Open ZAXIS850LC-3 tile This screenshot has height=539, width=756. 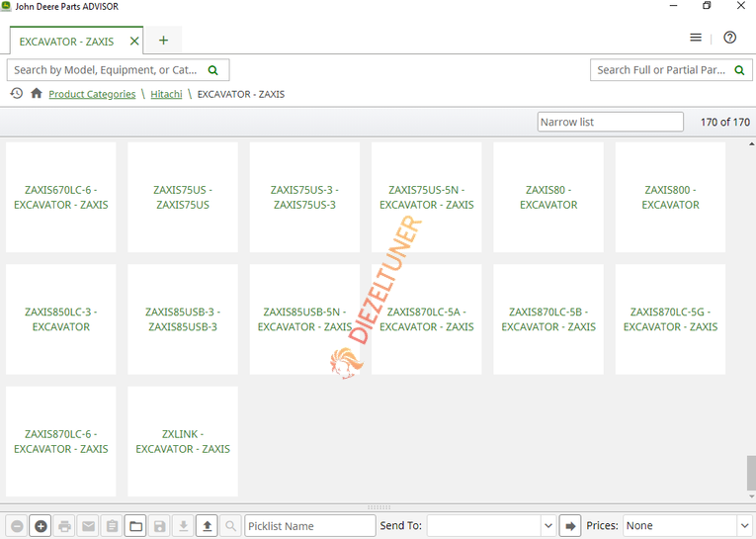tap(60, 319)
